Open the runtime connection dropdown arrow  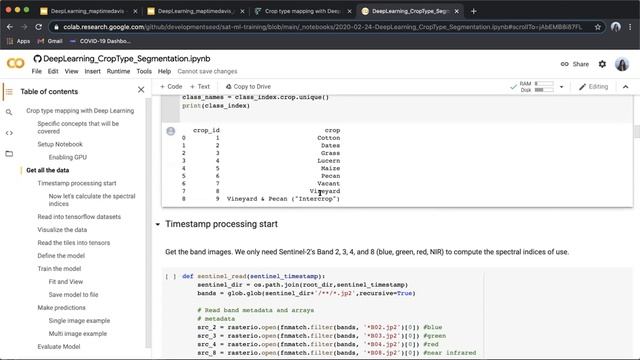562,87
